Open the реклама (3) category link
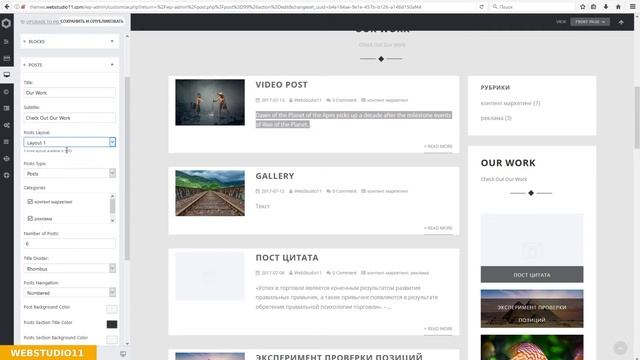 496,118
